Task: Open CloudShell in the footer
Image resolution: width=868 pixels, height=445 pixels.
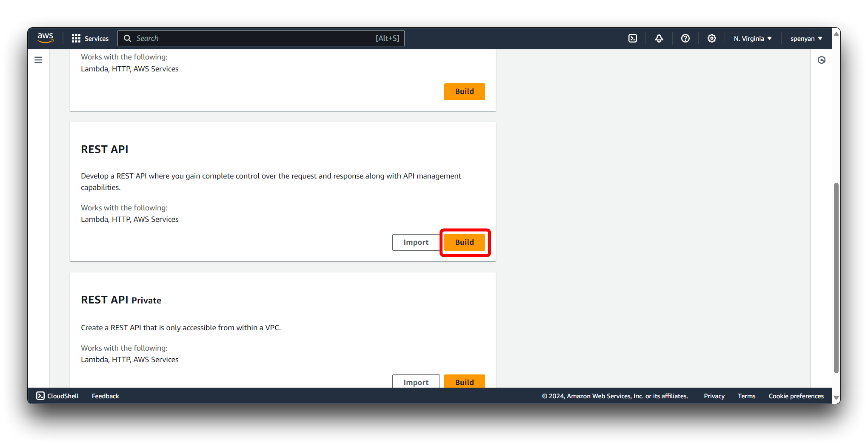Action: (57, 396)
